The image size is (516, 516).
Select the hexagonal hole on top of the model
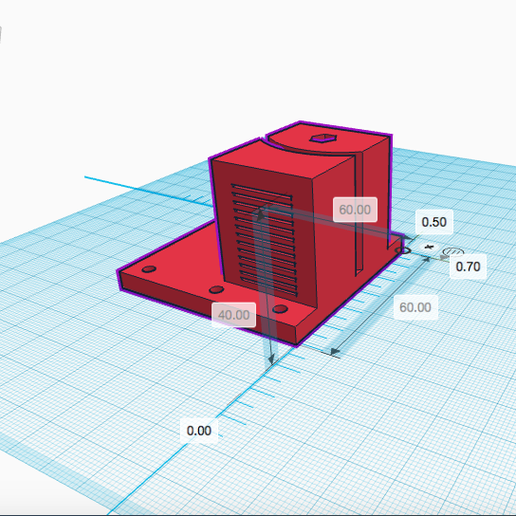(x=323, y=138)
